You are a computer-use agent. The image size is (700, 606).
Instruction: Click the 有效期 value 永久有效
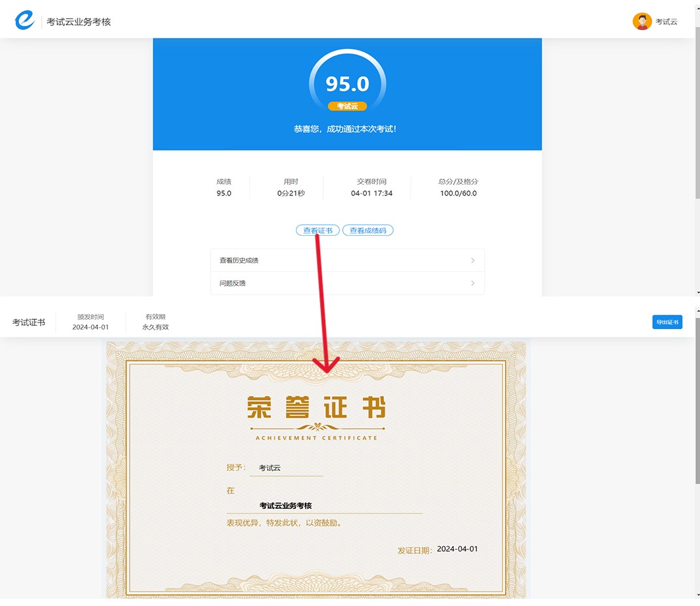(x=155, y=327)
